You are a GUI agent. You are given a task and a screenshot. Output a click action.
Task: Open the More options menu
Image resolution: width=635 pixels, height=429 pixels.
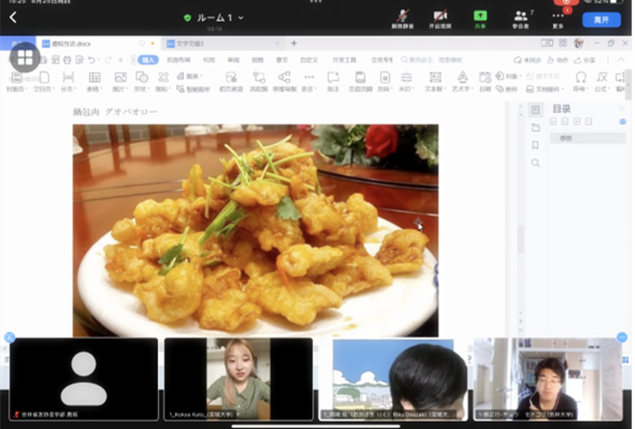[558, 18]
